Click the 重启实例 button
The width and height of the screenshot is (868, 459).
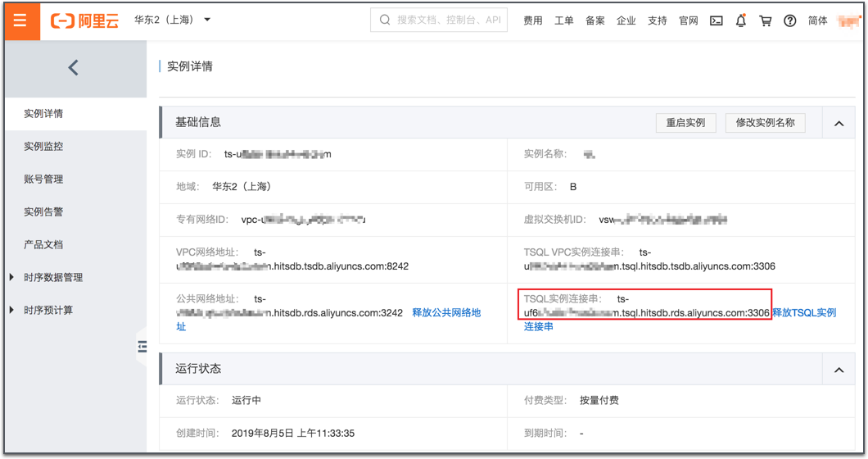pyautogui.click(x=686, y=122)
